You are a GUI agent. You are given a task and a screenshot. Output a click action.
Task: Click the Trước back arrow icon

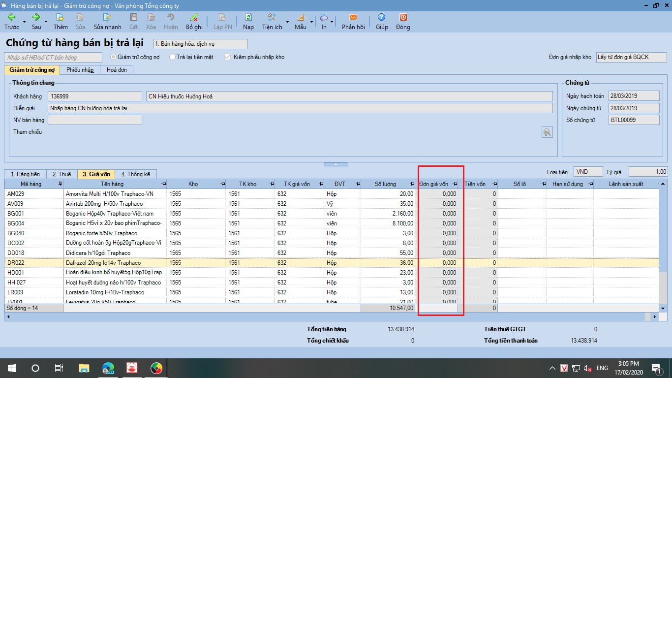[11, 17]
